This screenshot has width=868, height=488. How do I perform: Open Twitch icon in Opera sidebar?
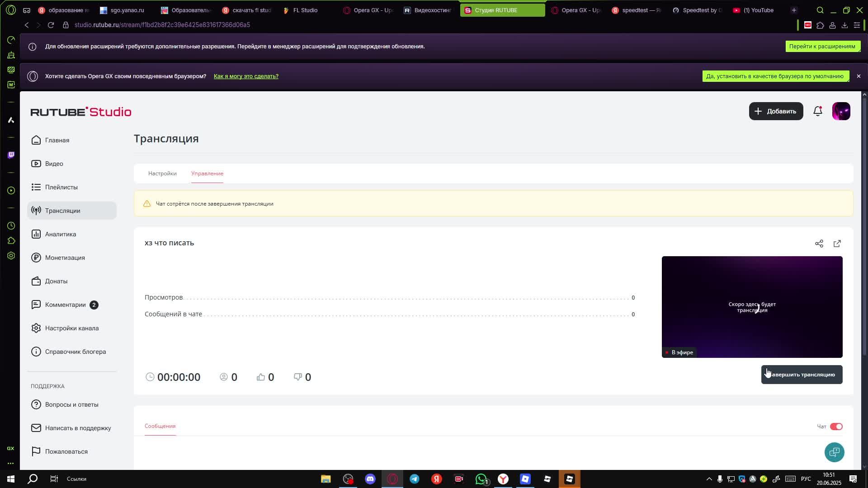coord(11,155)
